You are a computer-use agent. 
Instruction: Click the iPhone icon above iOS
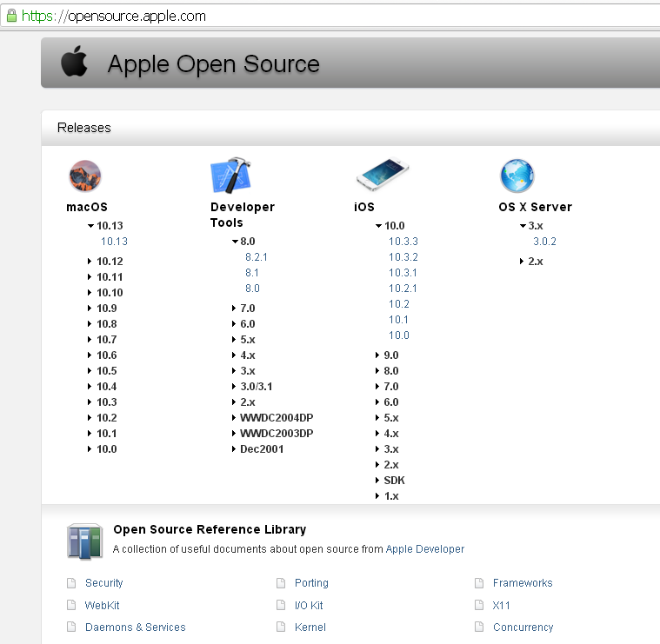pos(383,174)
